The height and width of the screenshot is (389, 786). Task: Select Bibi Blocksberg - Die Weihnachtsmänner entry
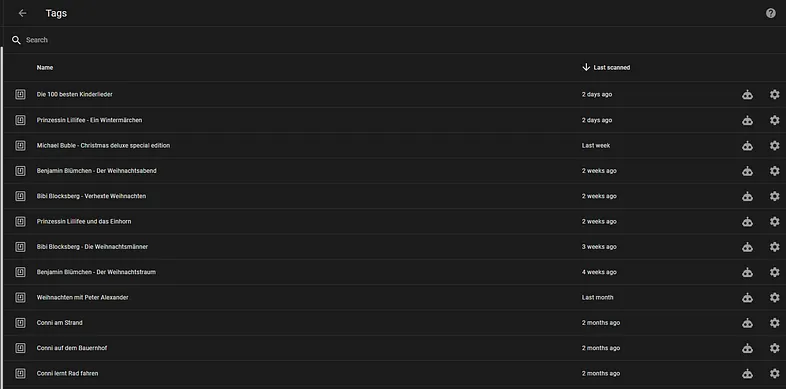(394, 247)
